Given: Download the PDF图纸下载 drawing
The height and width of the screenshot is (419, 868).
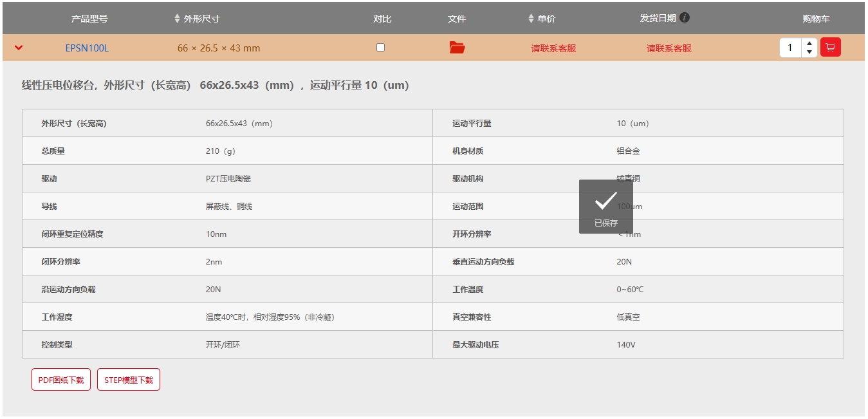Looking at the screenshot, I should click(x=61, y=380).
